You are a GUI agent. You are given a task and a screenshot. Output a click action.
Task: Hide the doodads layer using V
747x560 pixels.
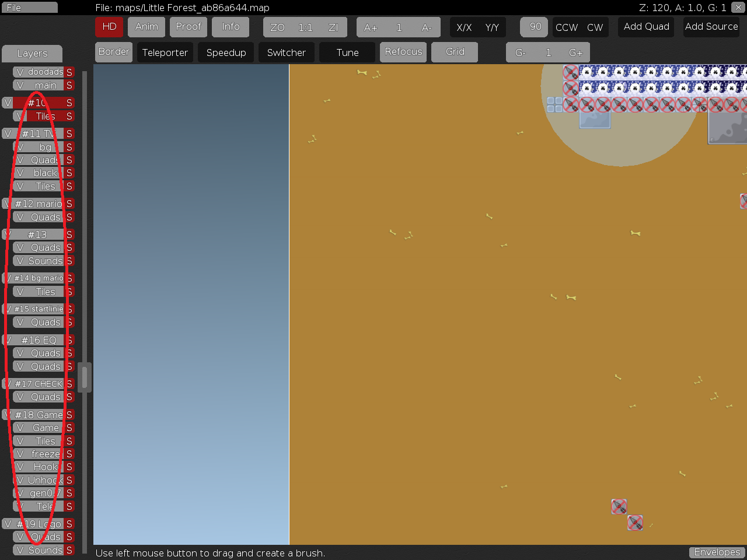[x=20, y=72]
